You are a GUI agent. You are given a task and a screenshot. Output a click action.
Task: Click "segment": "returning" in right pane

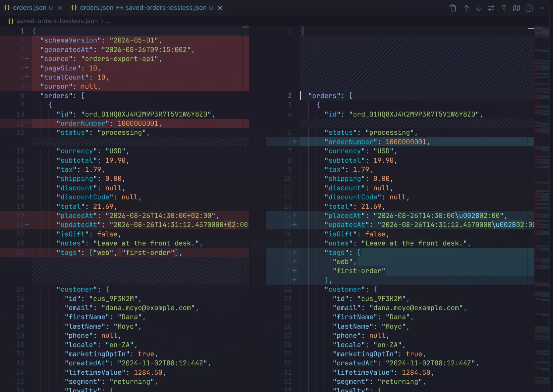(x=379, y=381)
